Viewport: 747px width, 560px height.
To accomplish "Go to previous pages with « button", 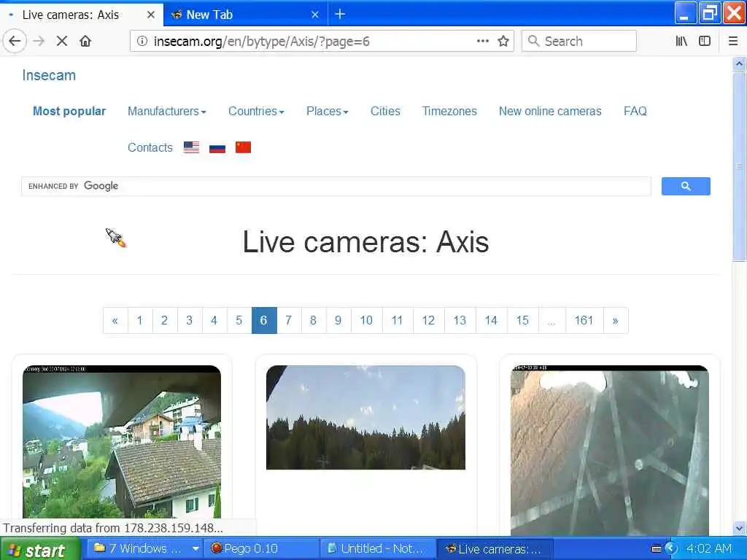I will point(115,321).
